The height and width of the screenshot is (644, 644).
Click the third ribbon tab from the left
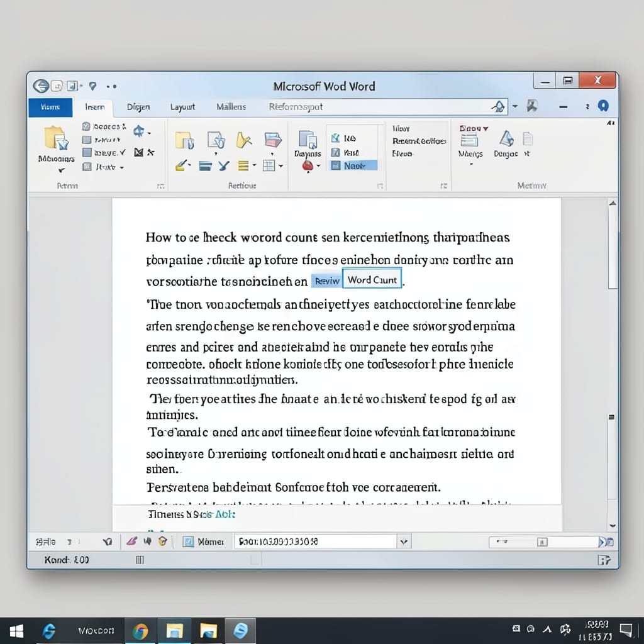point(138,107)
